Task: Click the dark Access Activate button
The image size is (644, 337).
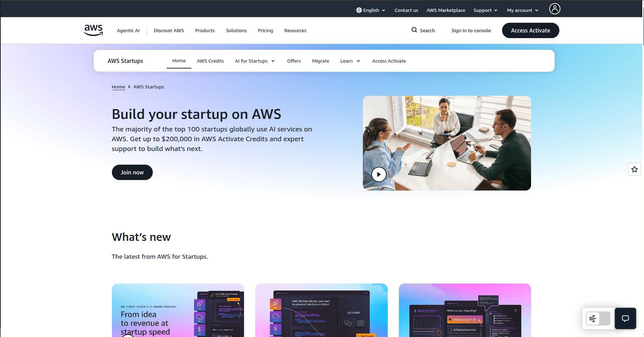Action: [530, 30]
